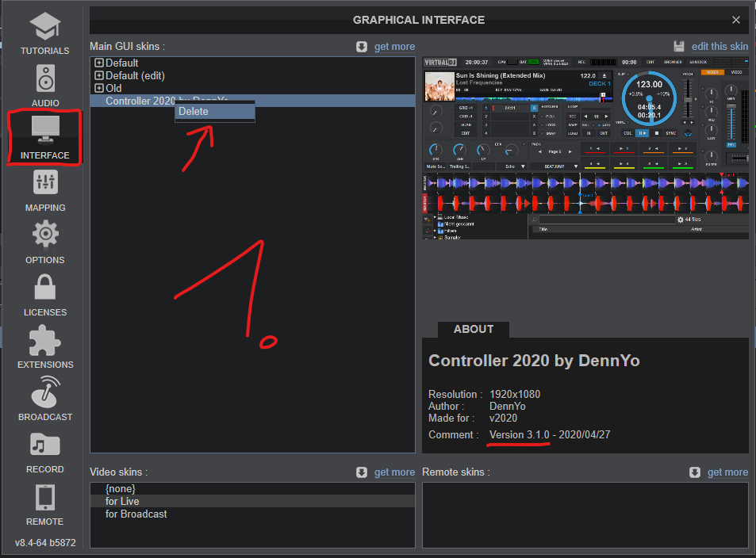Choose Delete from the context menu

click(x=214, y=111)
